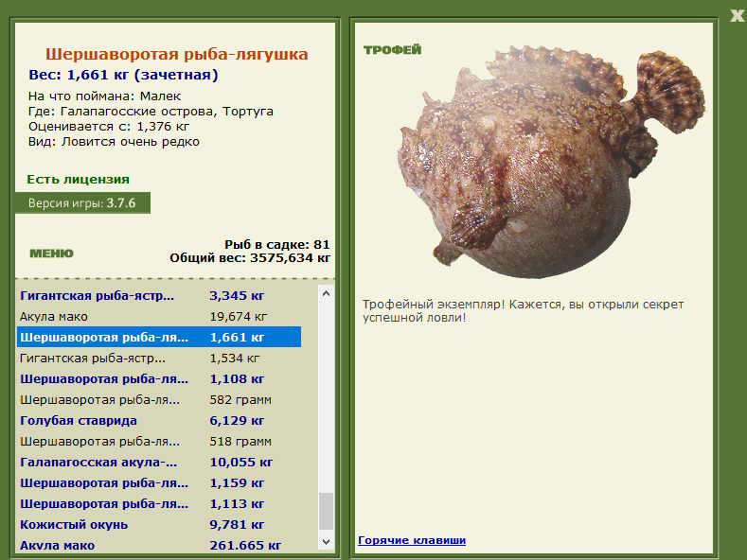Click the frogfish trophy image
Viewport: 747px width, 560px height.
click(550, 162)
